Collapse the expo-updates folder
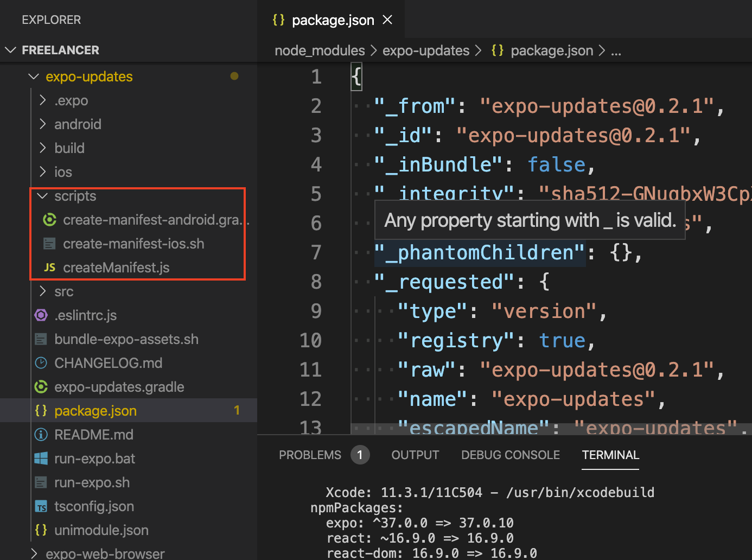 tap(34, 77)
